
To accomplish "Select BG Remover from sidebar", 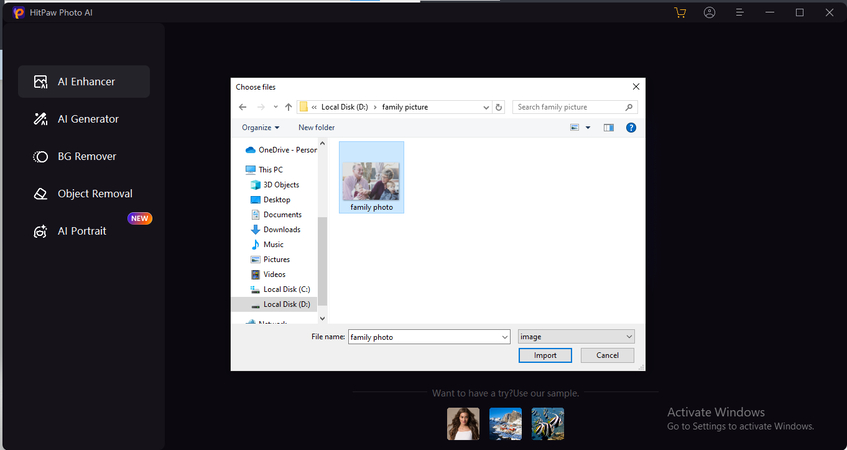I will tap(84, 156).
